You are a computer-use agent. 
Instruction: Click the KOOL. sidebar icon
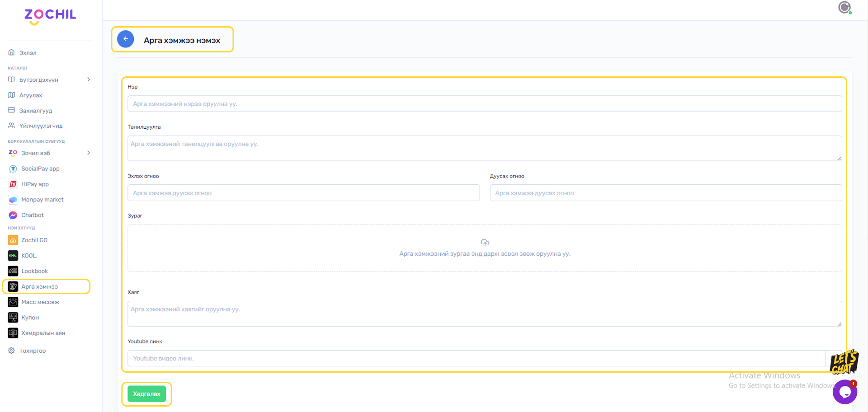[x=13, y=256]
